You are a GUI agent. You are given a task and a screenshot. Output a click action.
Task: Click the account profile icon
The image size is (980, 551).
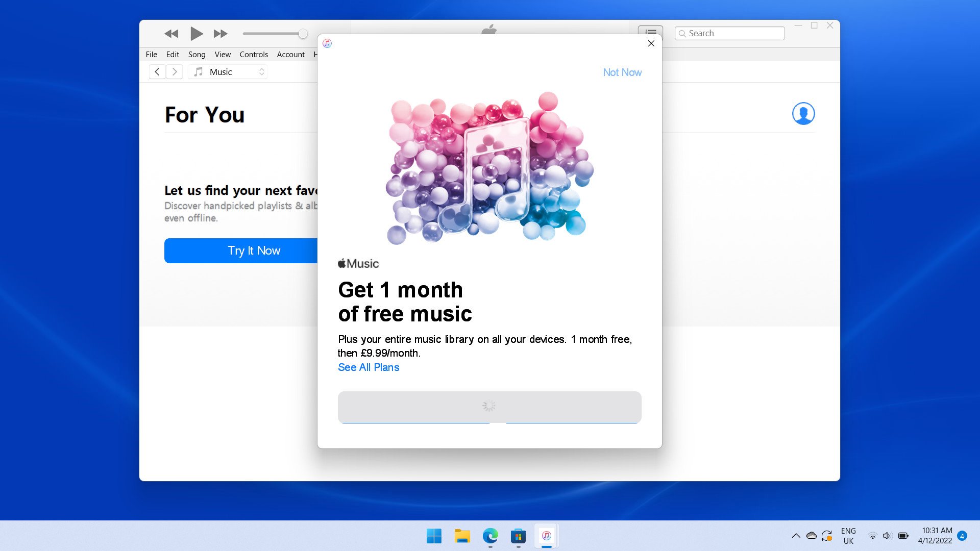(803, 113)
